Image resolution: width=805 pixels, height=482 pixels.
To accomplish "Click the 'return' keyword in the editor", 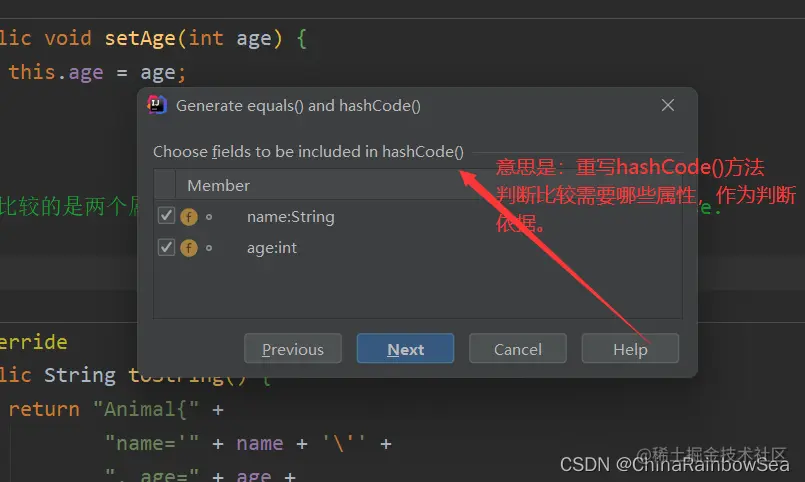I will 44,409.
